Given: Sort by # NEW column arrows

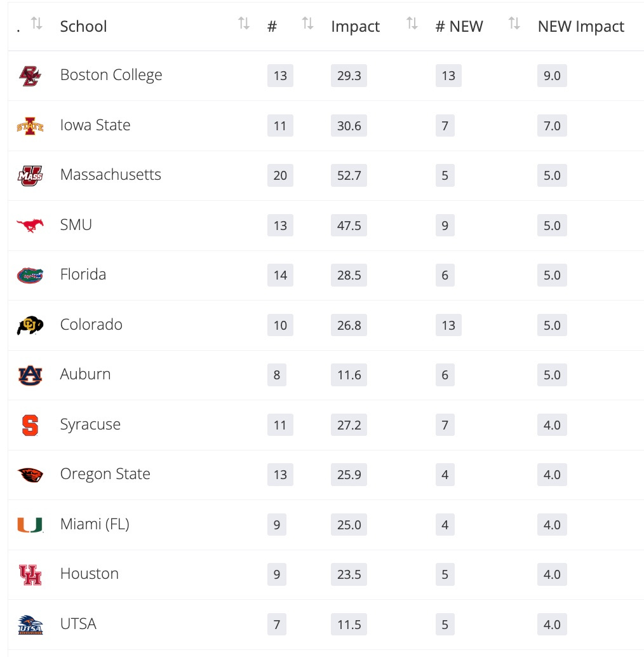Looking at the screenshot, I should (x=514, y=24).
